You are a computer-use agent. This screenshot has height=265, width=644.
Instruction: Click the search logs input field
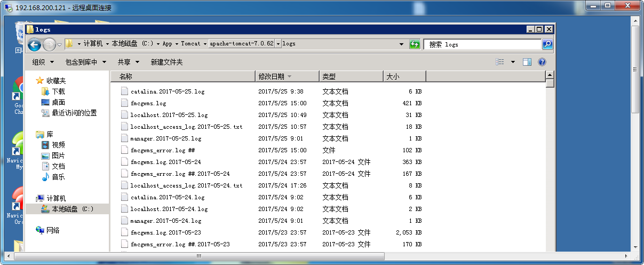(x=483, y=44)
